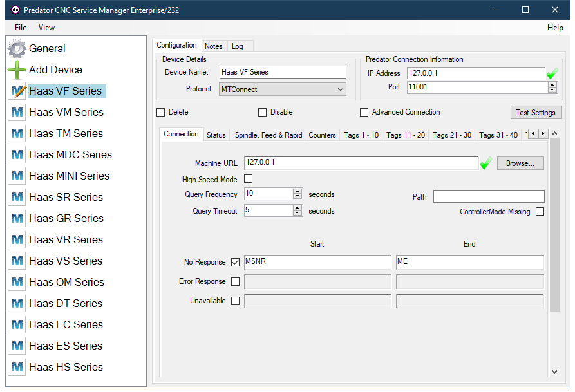
Task: Increase the Query Frequency value with up arrow
Action: (297, 191)
